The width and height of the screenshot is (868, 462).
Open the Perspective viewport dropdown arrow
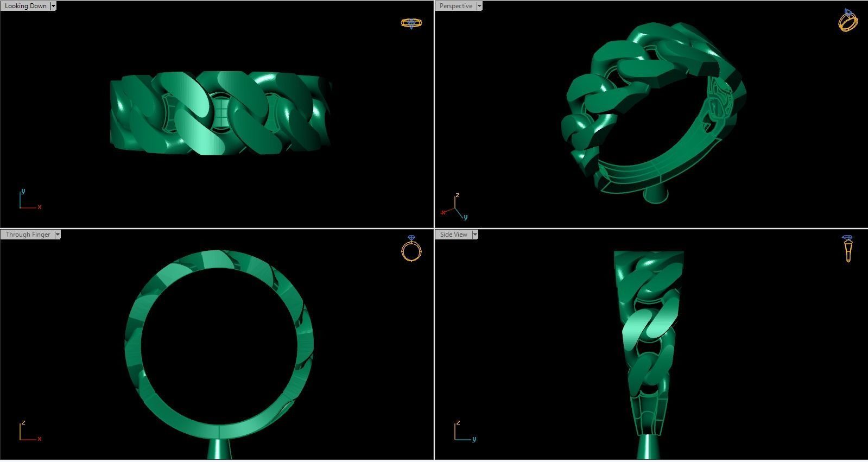tap(479, 6)
